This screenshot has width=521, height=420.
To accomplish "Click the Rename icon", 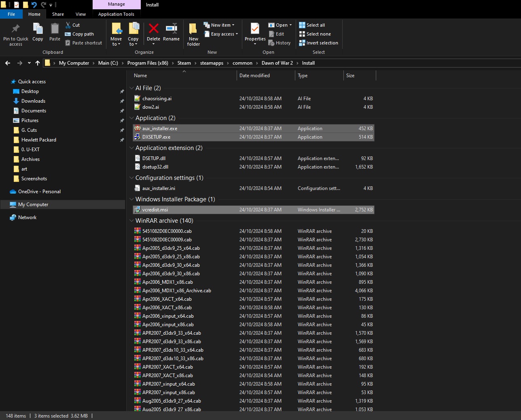I will coord(172,28).
